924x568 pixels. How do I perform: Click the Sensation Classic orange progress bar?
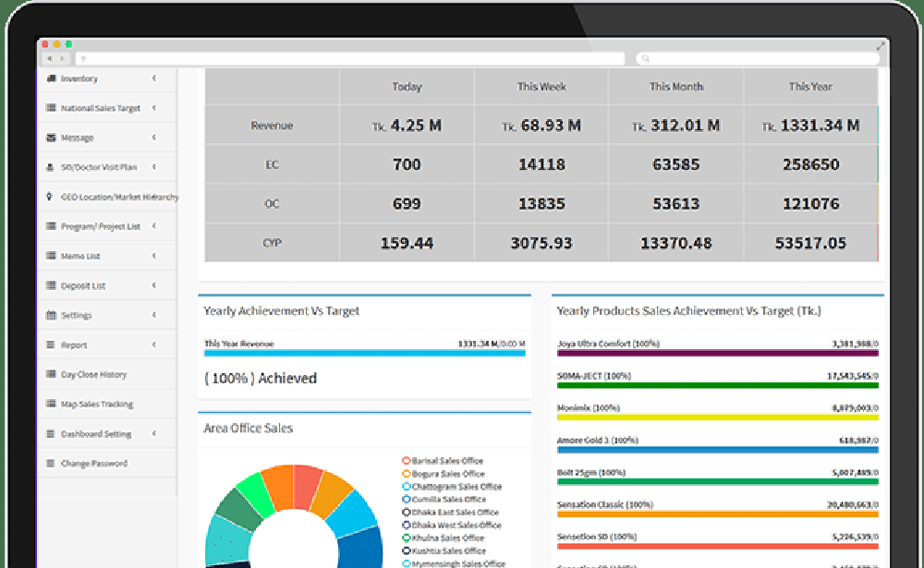[718, 514]
